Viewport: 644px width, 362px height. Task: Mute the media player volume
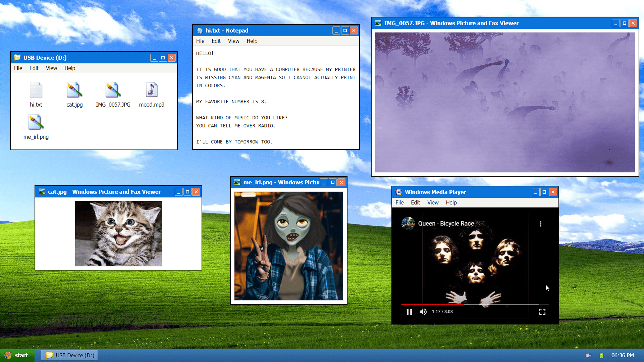click(423, 312)
